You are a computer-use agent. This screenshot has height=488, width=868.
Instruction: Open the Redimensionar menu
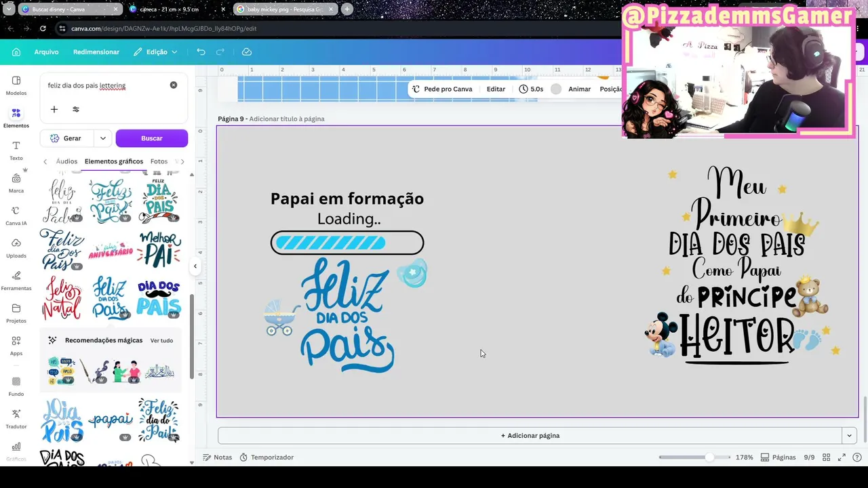(x=96, y=52)
